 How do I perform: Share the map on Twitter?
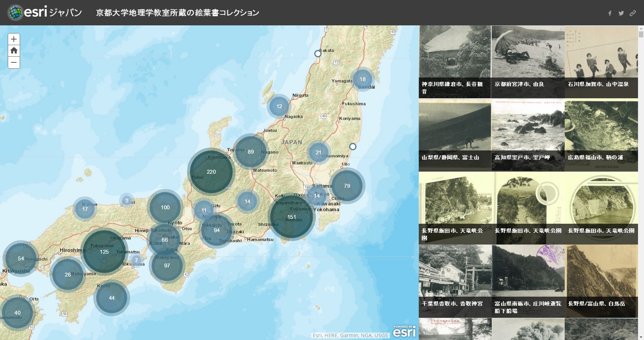(621, 13)
